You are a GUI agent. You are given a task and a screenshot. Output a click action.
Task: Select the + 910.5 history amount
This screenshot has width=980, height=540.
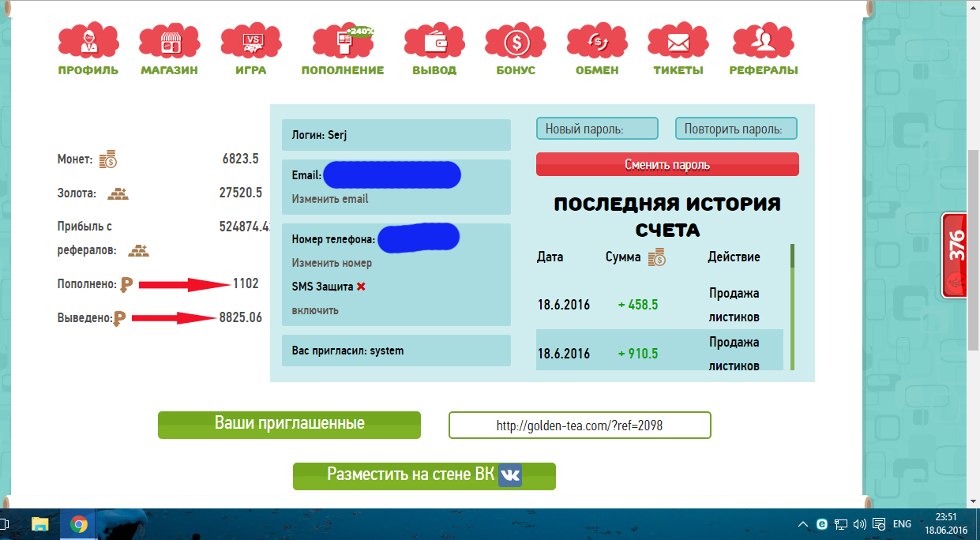click(638, 354)
